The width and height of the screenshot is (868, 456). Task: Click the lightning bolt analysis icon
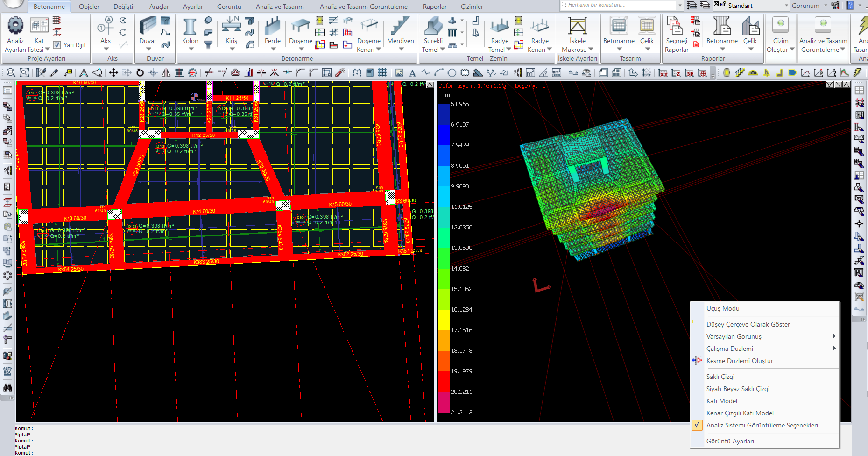(x=857, y=72)
